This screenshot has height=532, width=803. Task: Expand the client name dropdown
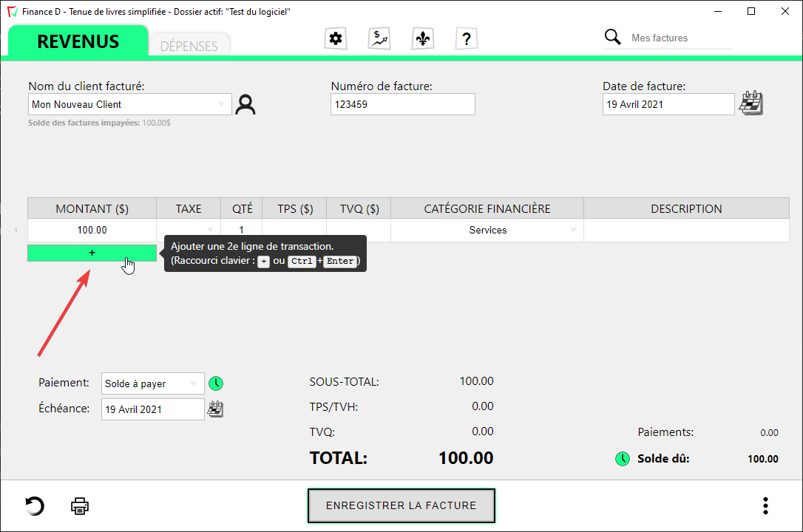(221, 105)
